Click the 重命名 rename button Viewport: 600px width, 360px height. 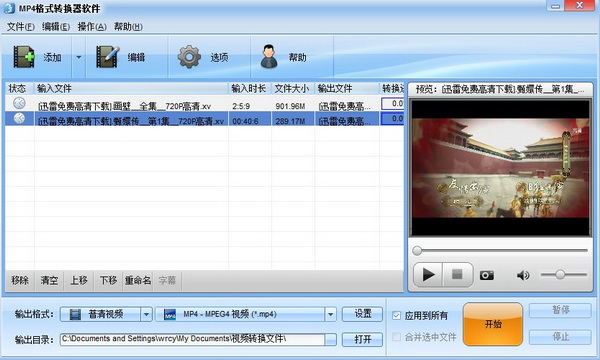tap(138, 280)
